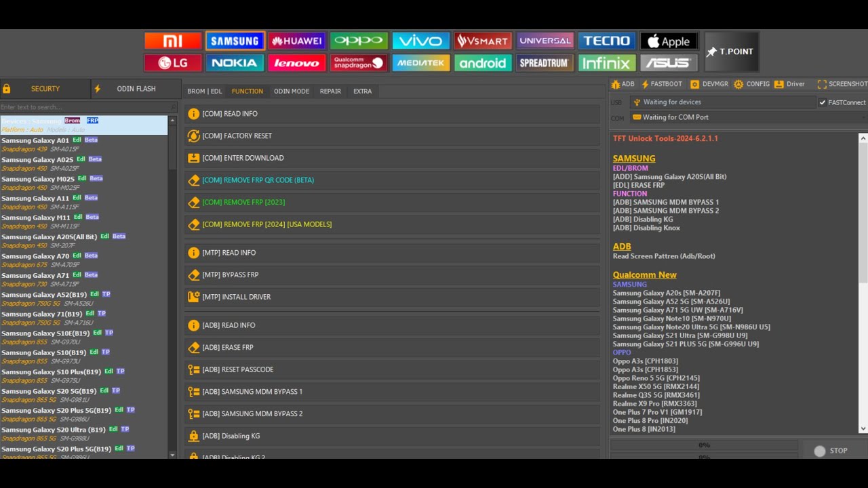Run [COM] READ INFO
This screenshot has height=488, width=868.
tap(392, 114)
